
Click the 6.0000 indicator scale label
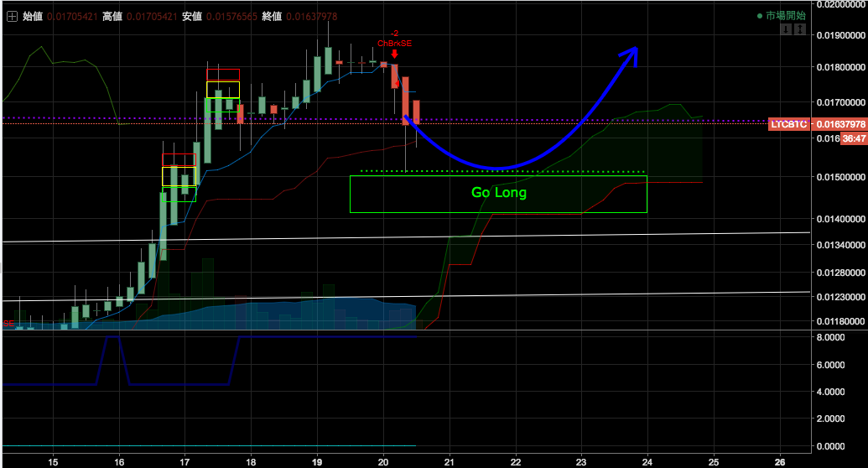pos(831,365)
